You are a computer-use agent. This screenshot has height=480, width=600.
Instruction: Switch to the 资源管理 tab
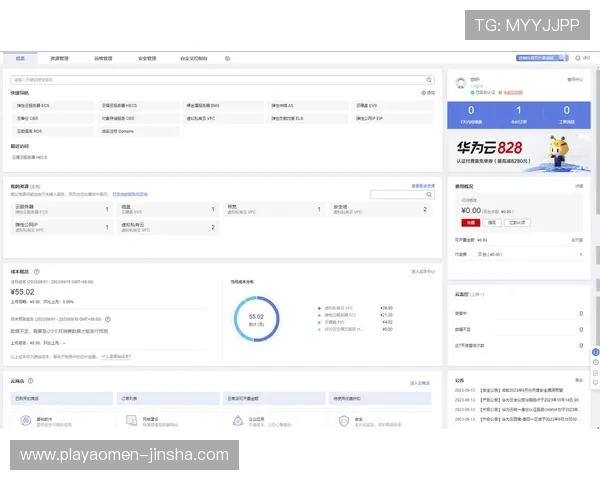pos(59,59)
